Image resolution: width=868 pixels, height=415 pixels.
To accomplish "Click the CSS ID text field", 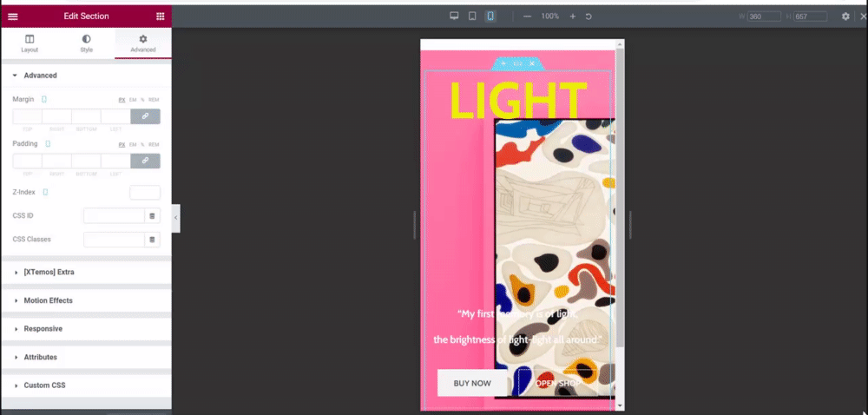I will (x=114, y=216).
